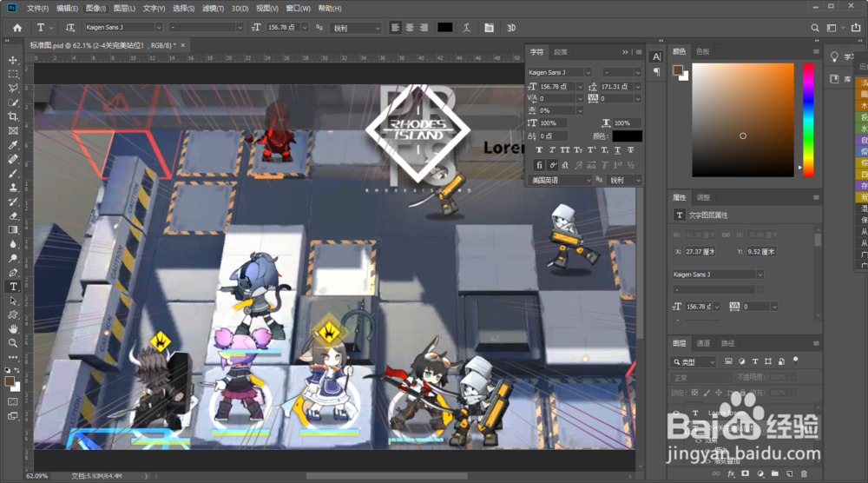
Task: Click the delete layer trash icon
Action: (804, 474)
